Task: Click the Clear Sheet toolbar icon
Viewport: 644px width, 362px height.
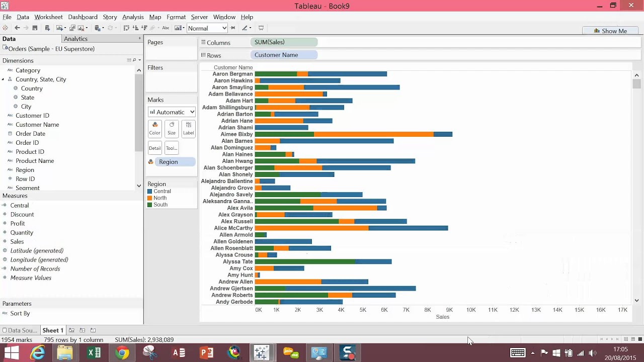Action: pos(81,28)
